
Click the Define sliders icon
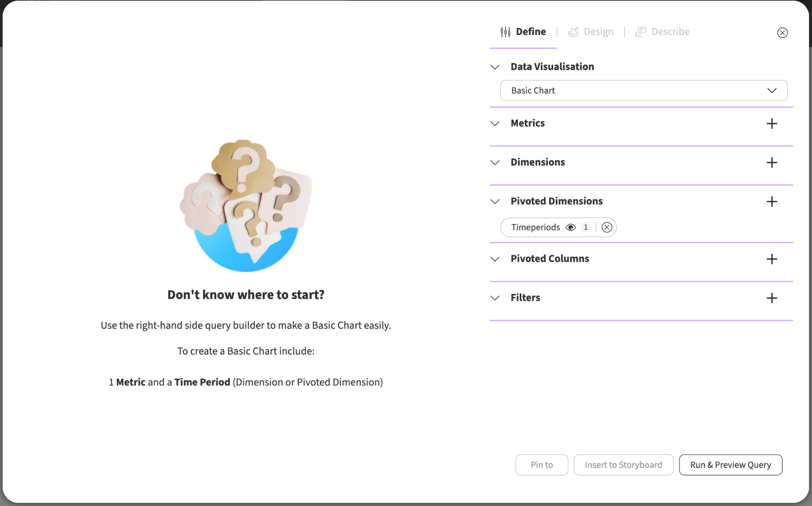[x=505, y=32]
